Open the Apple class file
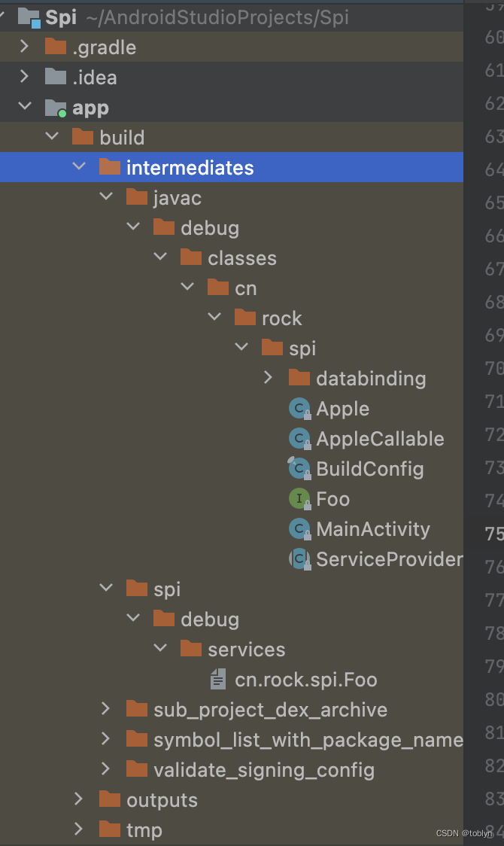The image size is (504, 846). tap(346, 408)
